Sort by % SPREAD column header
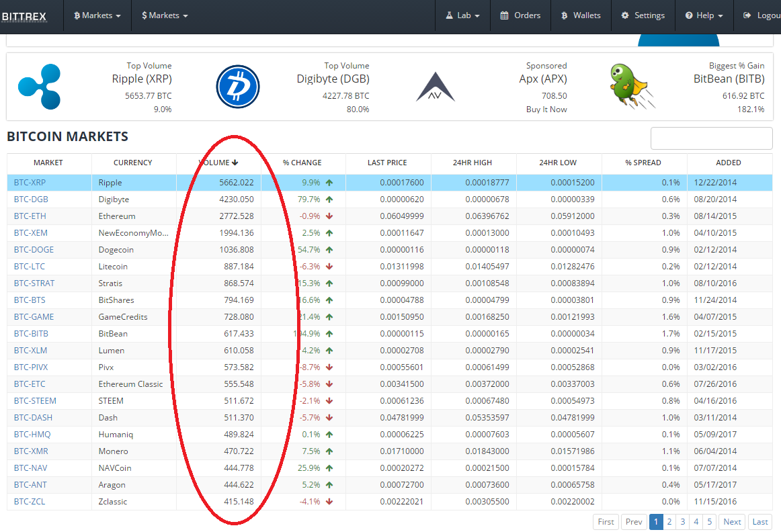Viewport: 781px width, 532px height. [x=643, y=163]
